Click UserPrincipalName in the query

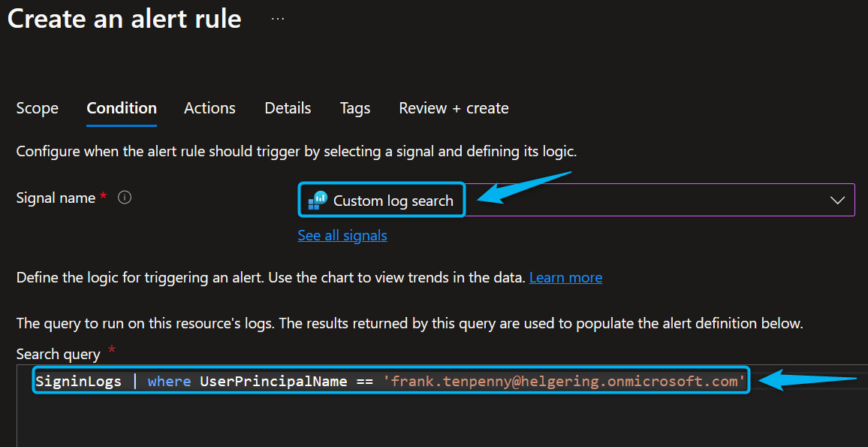coord(273,382)
